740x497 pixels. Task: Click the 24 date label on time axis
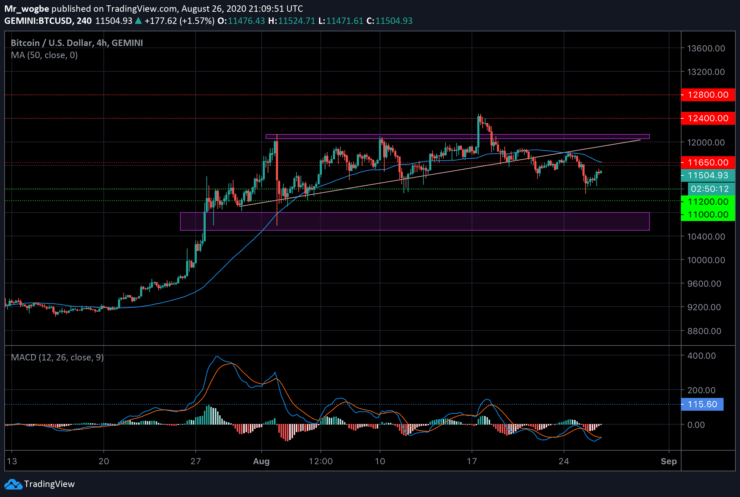tap(563, 461)
